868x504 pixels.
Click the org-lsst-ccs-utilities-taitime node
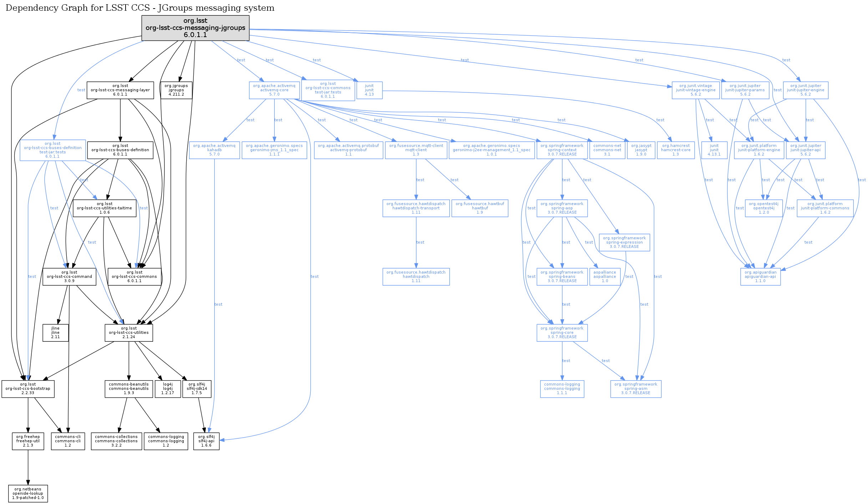click(105, 208)
